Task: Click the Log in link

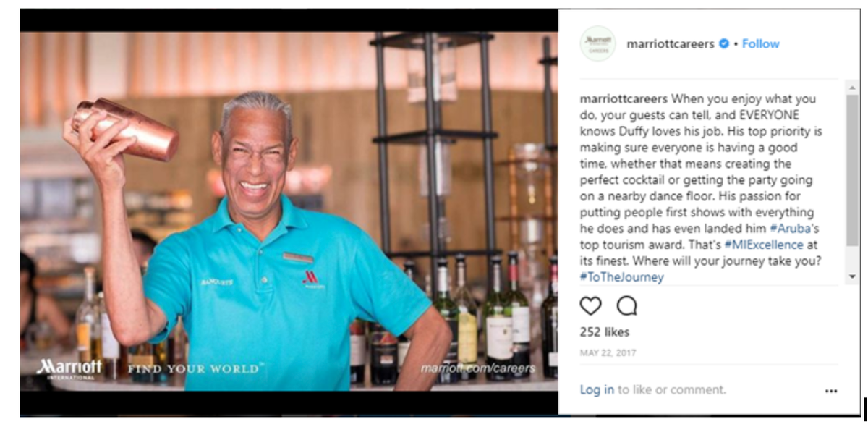Action: click(x=597, y=390)
